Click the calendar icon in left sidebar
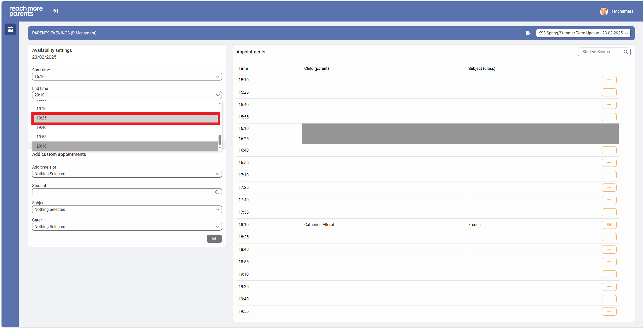The width and height of the screenshot is (644, 328). point(10,30)
